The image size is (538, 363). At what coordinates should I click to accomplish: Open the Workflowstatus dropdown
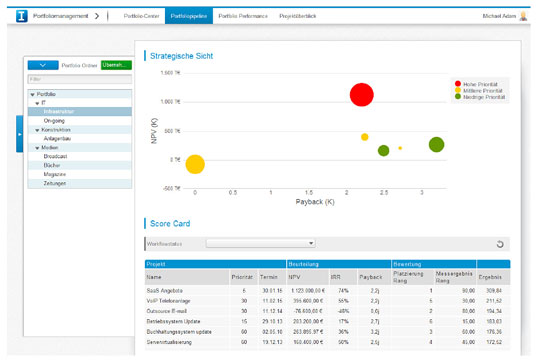(260, 244)
